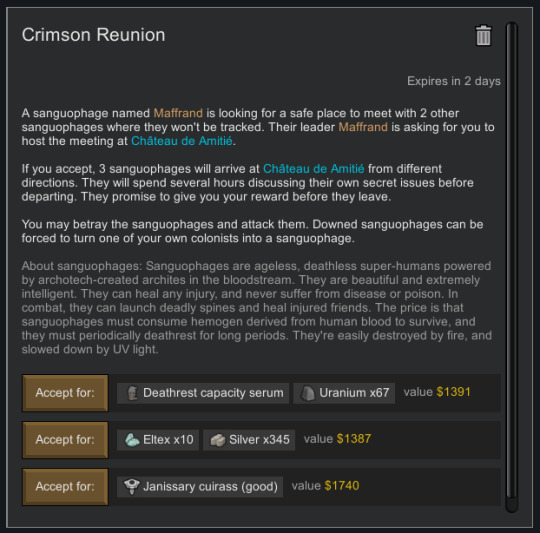Click the Deathrest capacity serum icon
The width and height of the screenshot is (540, 533).
point(132,393)
